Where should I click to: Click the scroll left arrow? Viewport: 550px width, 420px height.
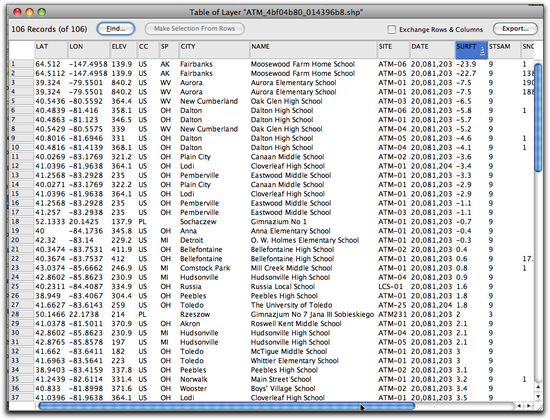(x=519, y=406)
